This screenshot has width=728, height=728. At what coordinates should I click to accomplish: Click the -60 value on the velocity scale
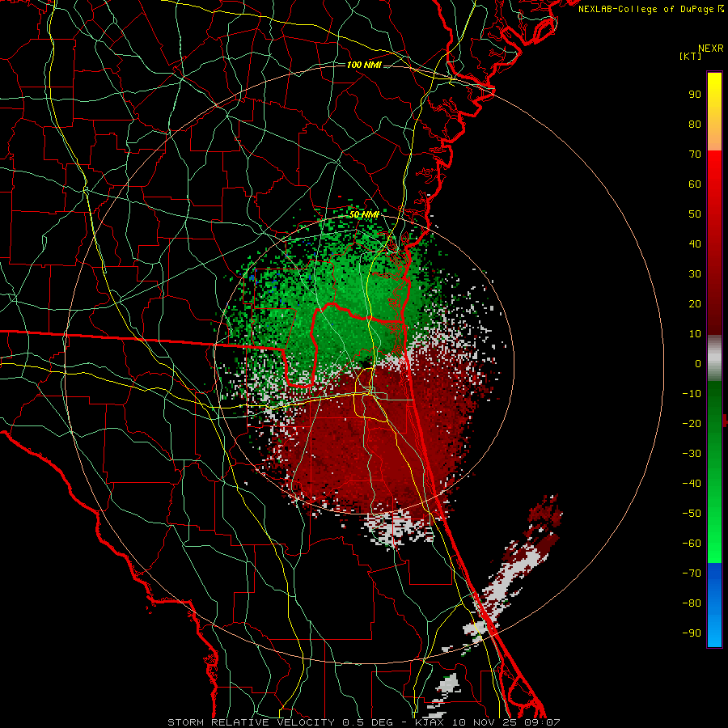[692, 544]
